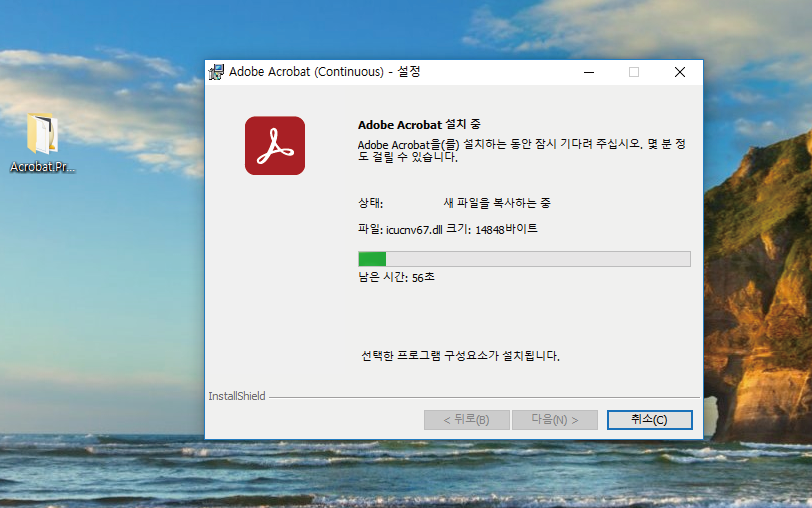Image resolution: width=812 pixels, height=508 pixels.
Task: Click the InstallShield label
Action: coord(237,396)
